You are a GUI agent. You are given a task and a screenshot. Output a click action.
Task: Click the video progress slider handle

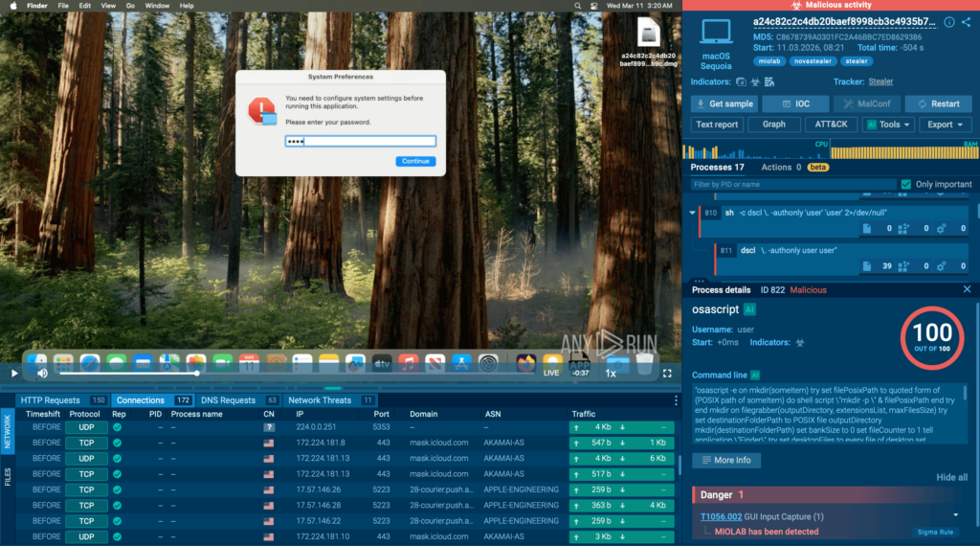(x=196, y=374)
